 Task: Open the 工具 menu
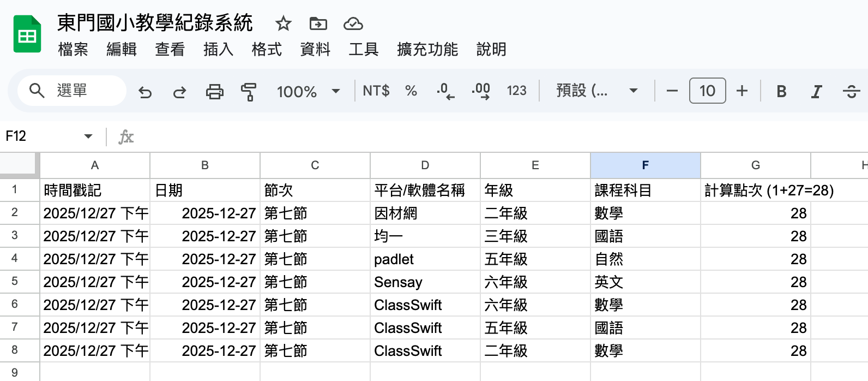coord(364,49)
